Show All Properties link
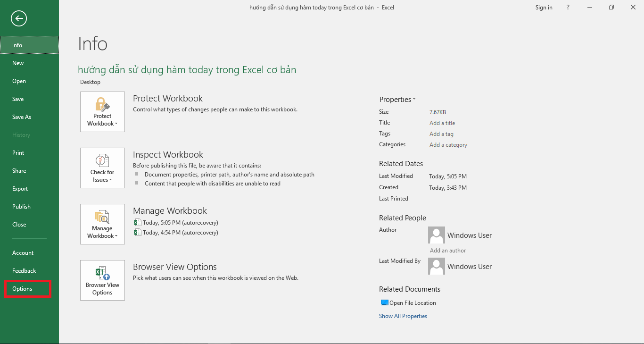This screenshot has height=344, width=644. pyautogui.click(x=403, y=316)
